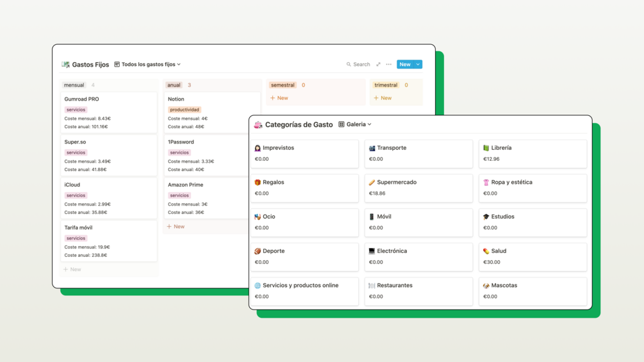
Task: Open the Salud category card
Action: (x=533, y=257)
